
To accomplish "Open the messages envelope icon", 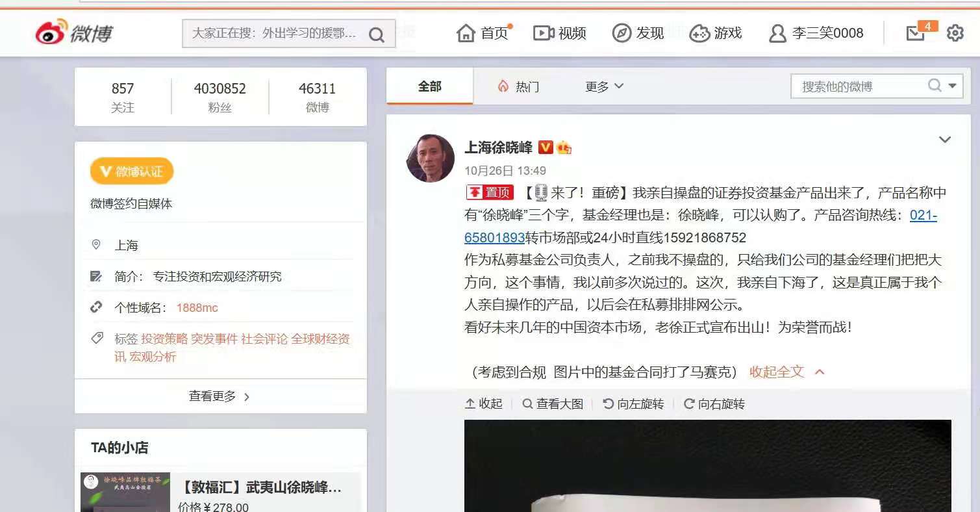I will click(916, 33).
